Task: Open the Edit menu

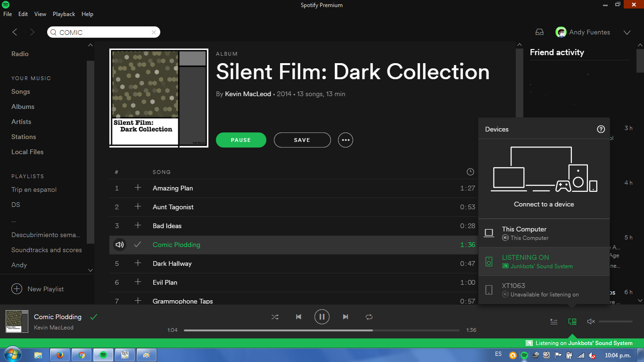Action: [23, 14]
